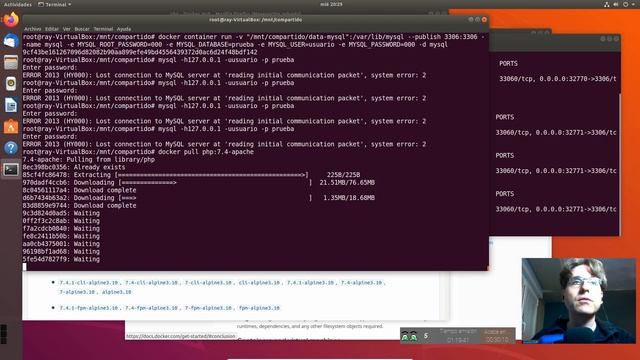The image size is (640, 360).
Task: Open LibreOffice Writer from the dock
Action: point(11,105)
